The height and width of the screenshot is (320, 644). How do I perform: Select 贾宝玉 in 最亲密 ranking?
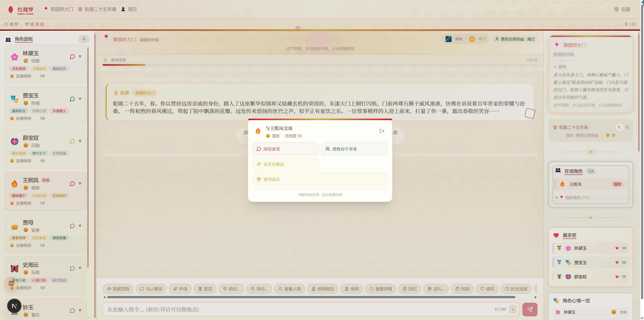point(591,263)
